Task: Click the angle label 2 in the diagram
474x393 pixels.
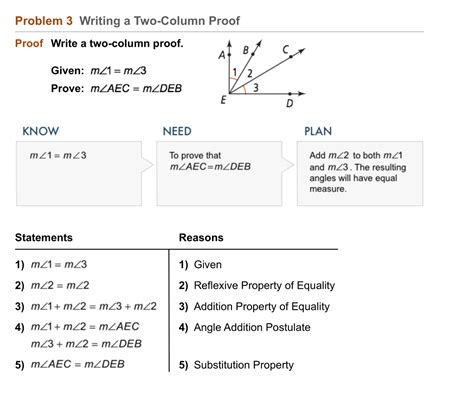Action: click(x=250, y=73)
